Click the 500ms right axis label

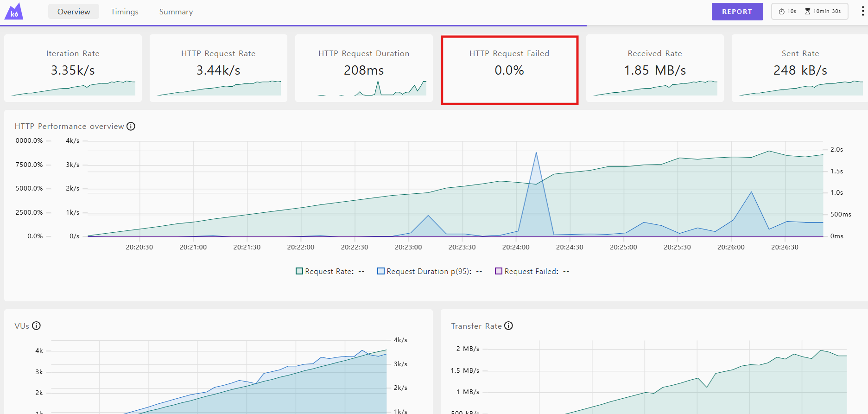coord(841,214)
